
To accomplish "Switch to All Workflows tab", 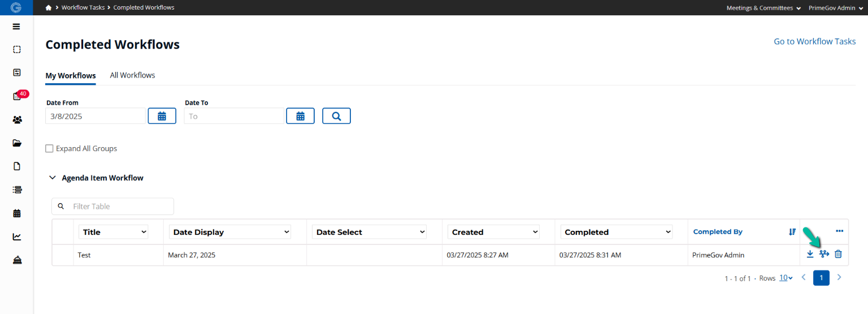I will (132, 75).
